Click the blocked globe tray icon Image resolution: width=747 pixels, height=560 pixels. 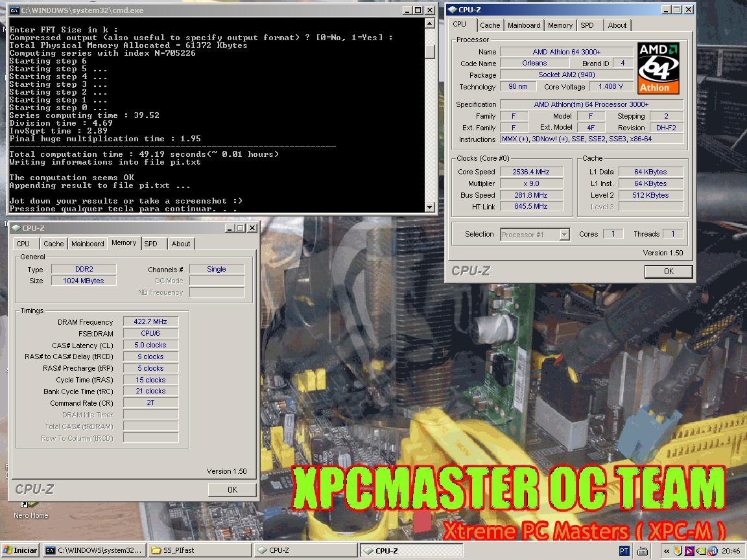pyautogui.click(x=713, y=551)
